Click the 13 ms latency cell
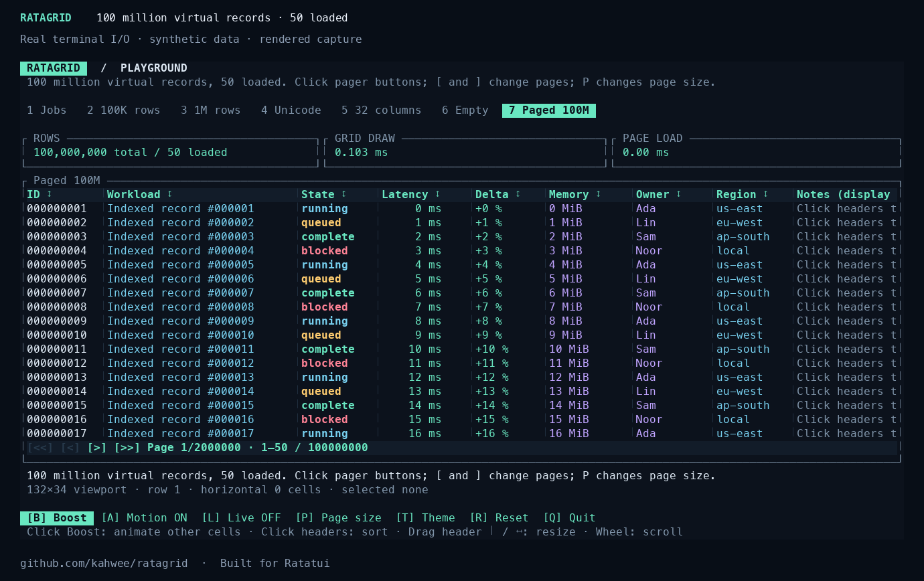This screenshot has width=924, height=581. pos(425,392)
